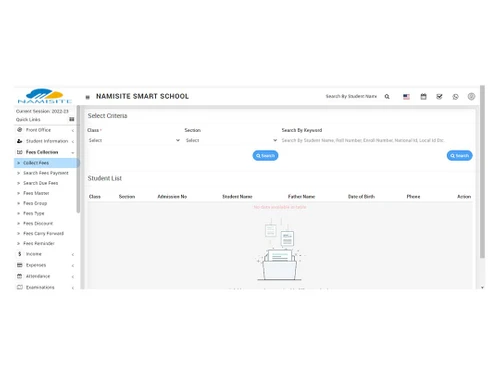
Task: Open the user profile avatar icon
Action: (471, 97)
